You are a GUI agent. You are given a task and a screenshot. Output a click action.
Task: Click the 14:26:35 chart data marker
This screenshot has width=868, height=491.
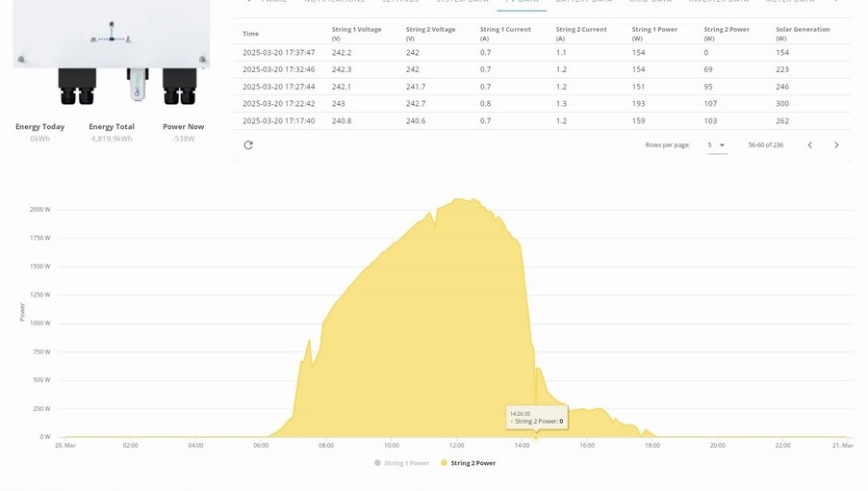tap(535, 437)
